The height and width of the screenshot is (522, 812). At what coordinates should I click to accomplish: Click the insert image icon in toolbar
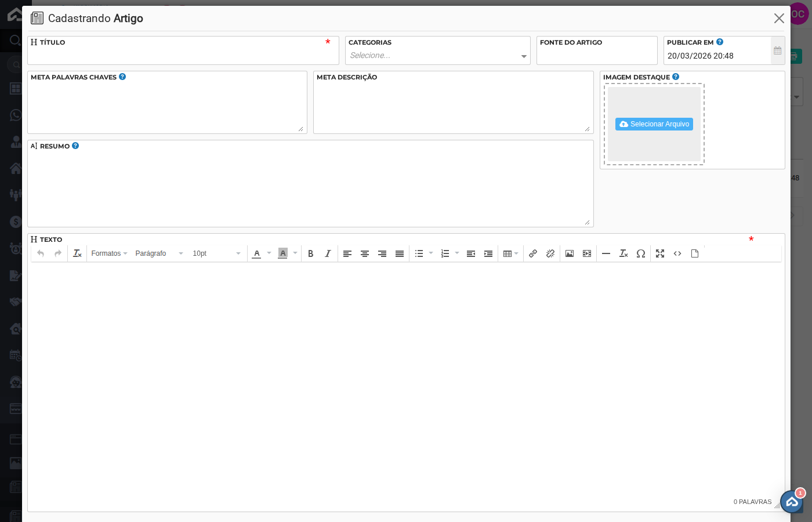570,253
